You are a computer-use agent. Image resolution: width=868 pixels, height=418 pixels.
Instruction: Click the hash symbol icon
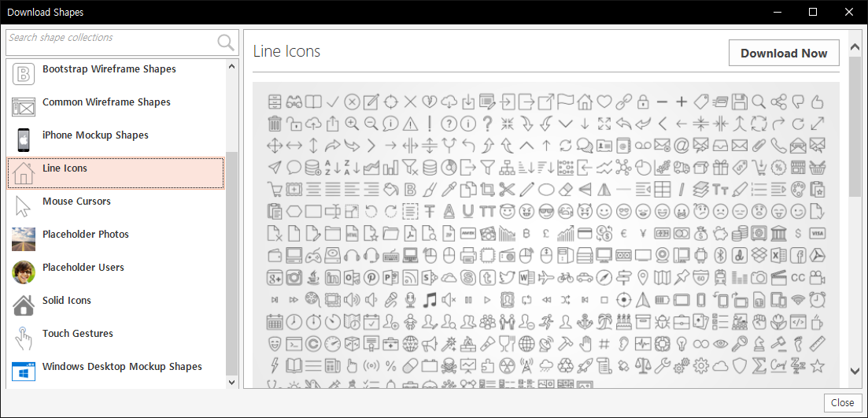coord(604,344)
